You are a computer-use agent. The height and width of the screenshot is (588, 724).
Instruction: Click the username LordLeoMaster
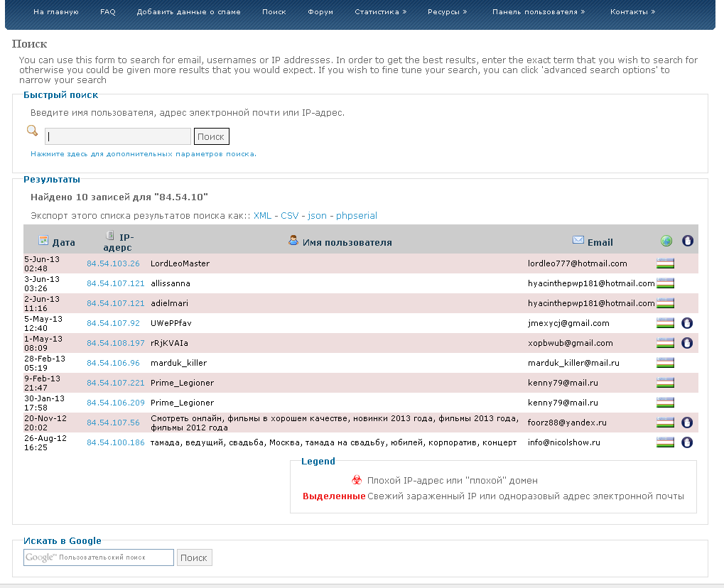[x=180, y=263]
